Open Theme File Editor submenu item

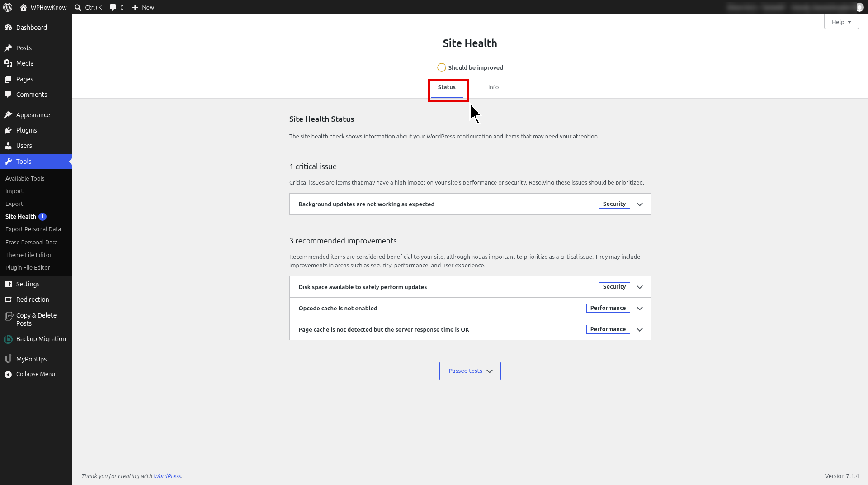click(28, 255)
